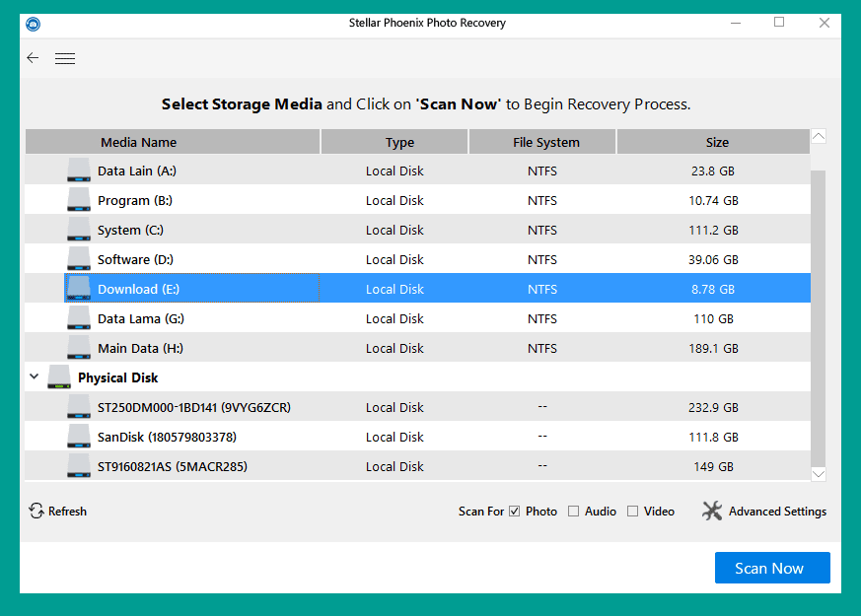Click the Refresh circular arrows icon
This screenshot has width=861, height=616.
pyautogui.click(x=36, y=511)
